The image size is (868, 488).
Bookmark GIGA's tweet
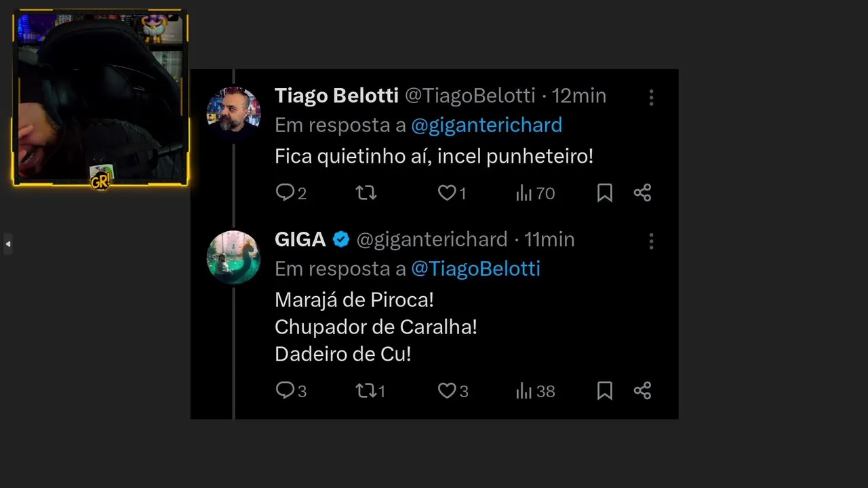[605, 390]
